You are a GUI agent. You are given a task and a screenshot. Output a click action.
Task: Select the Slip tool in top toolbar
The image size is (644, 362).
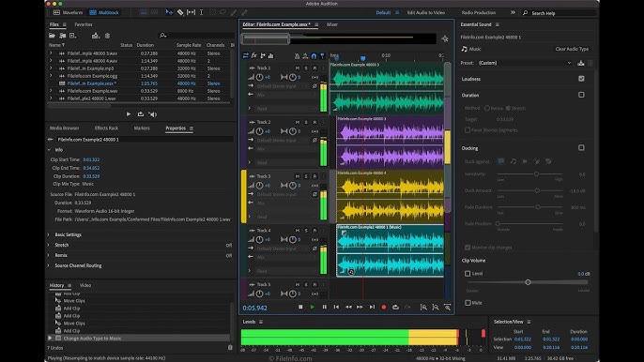point(191,13)
